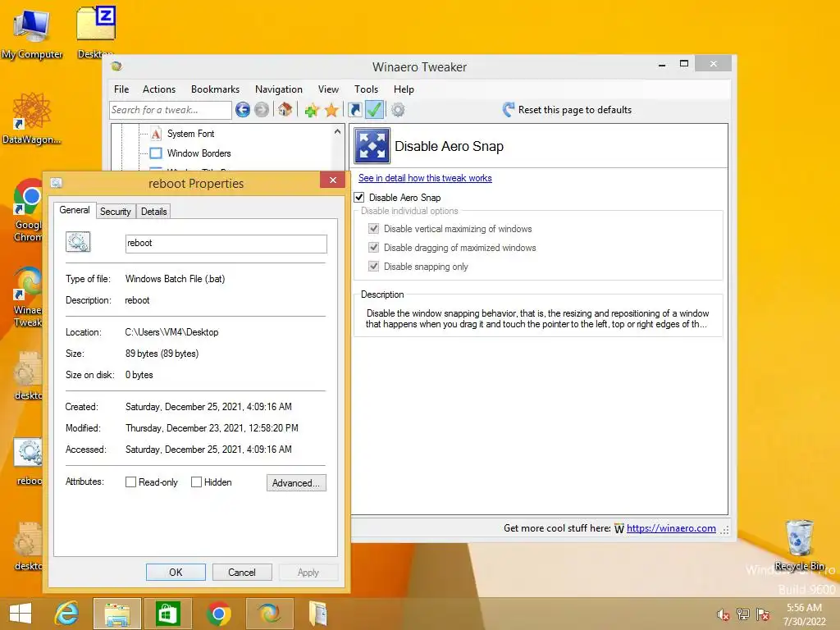This screenshot has height=630, width=840.
Task: Click the muted volume tray icon
Action: [x=723, y=614]
